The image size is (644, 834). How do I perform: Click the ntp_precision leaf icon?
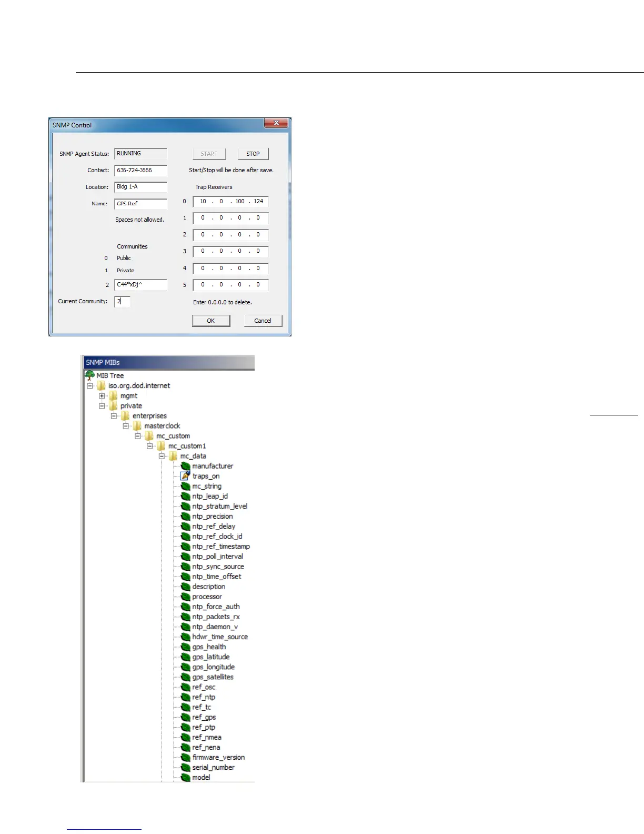(x=185, y=516)
